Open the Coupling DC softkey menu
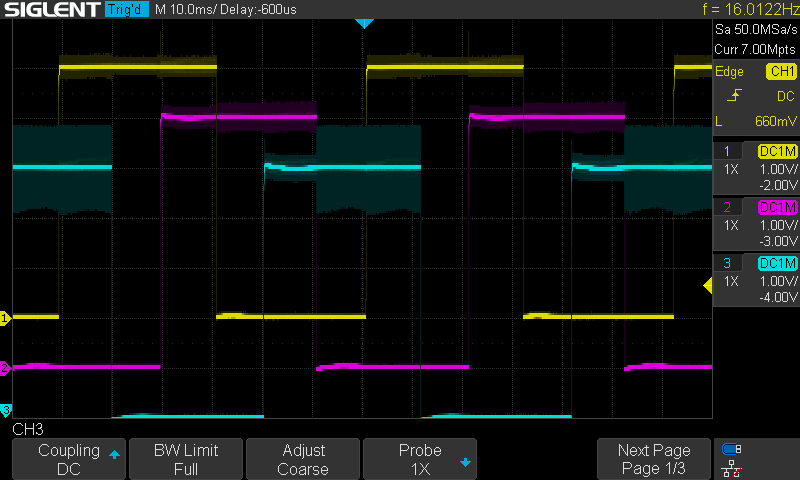800x480 pixels. coord(69,459)
